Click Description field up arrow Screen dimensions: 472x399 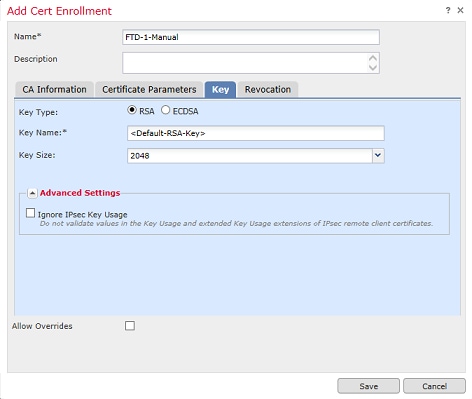[373, 58]
